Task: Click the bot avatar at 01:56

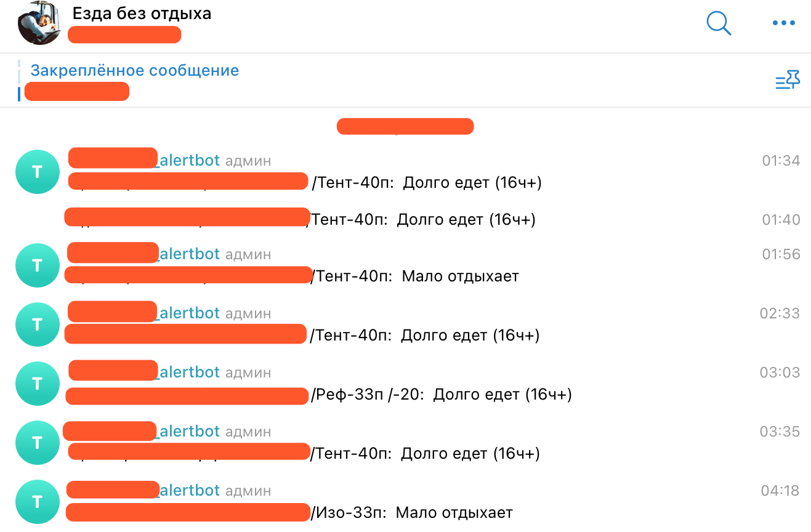Action: (x=37, y=265)
